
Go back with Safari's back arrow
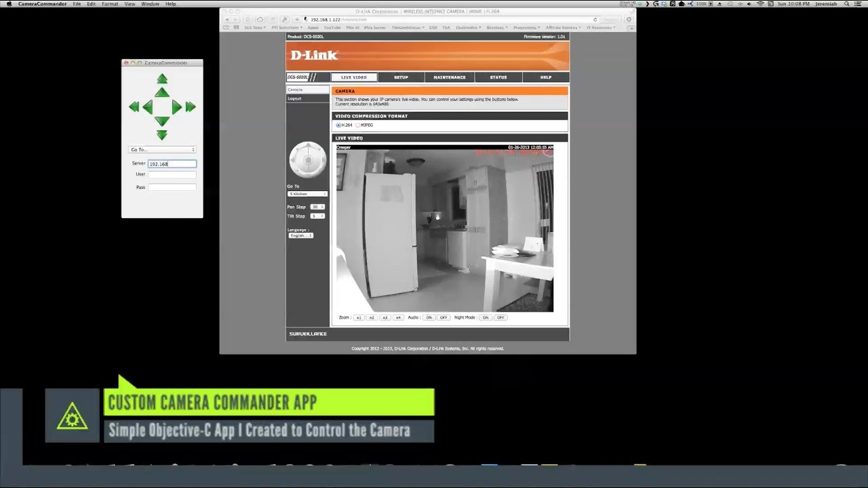229,20
